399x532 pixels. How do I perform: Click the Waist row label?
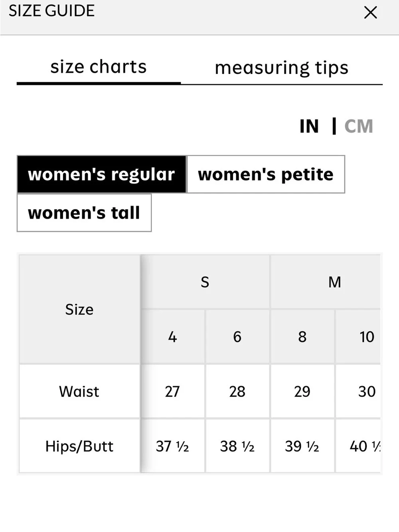(79, 391)
